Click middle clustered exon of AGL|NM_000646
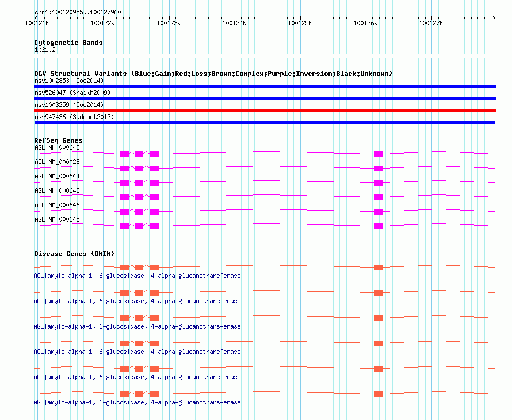The height and width of the screenshot is (420, 512). point(139,212)
